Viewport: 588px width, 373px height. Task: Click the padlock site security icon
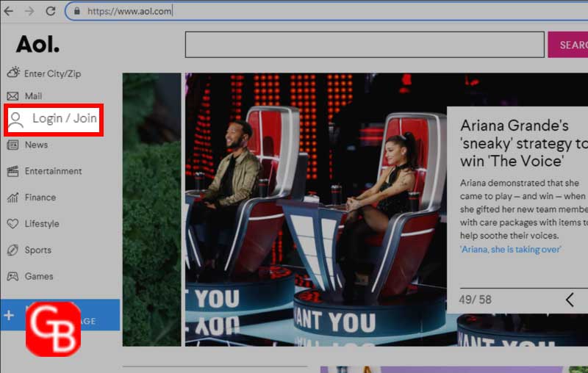77,11
